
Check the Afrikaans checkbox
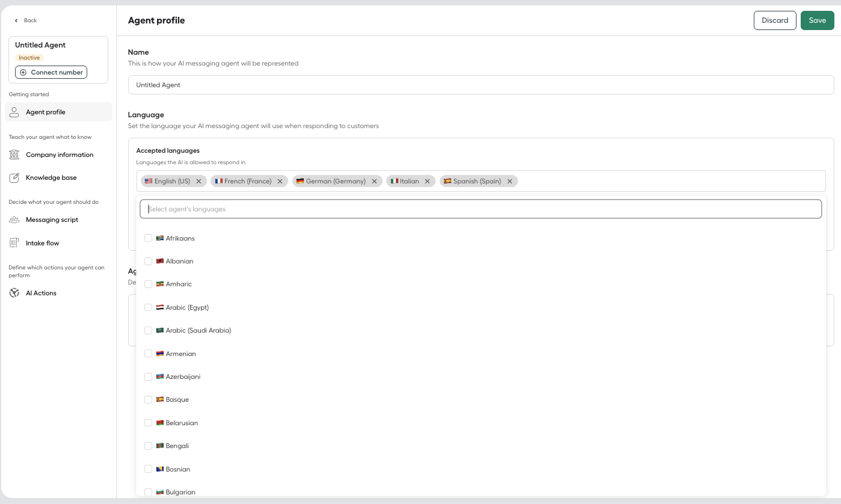coord(148,238)
